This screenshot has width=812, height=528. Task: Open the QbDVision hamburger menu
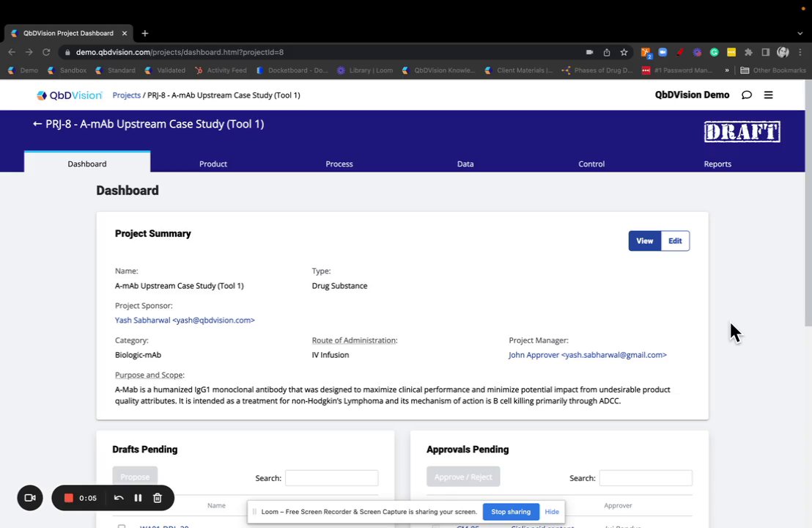click(769, 95)
